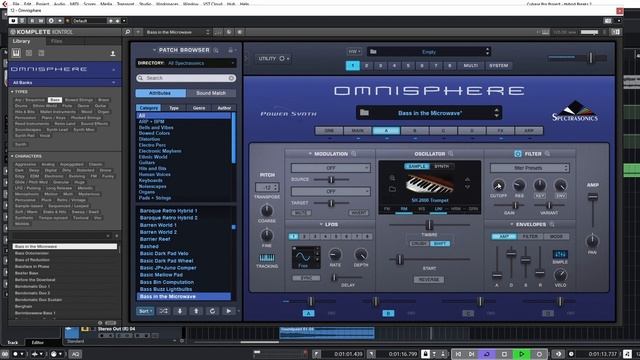The width and height of the screenshot is (640, 360).
Task: Select the Bells and Vibes category
Action: click(156, 127)
